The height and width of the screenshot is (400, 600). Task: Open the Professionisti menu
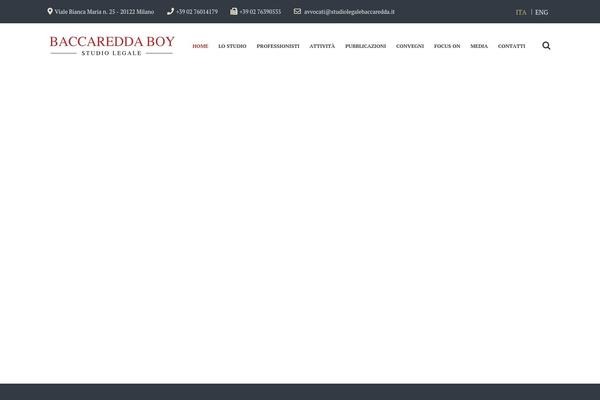278,46
